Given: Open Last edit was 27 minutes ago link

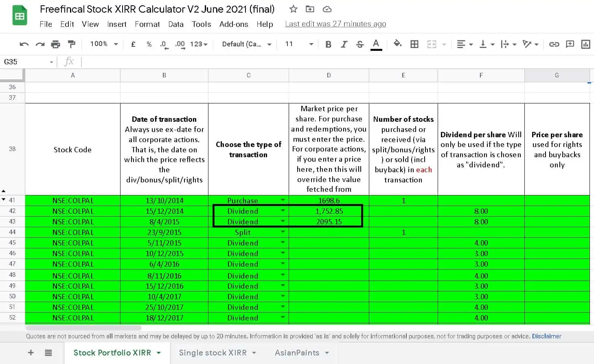Looking at the screenshot, I should [x=335, y=24].
